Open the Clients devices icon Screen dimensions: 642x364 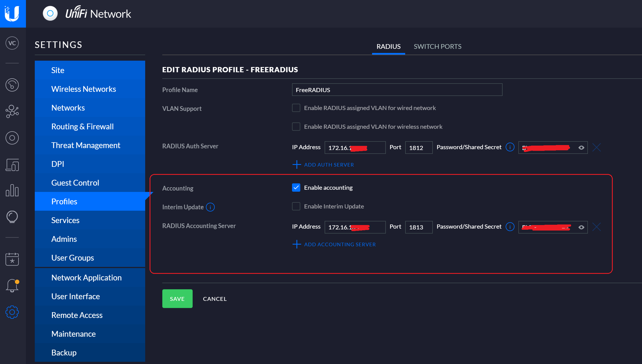(x=12, y=165)
